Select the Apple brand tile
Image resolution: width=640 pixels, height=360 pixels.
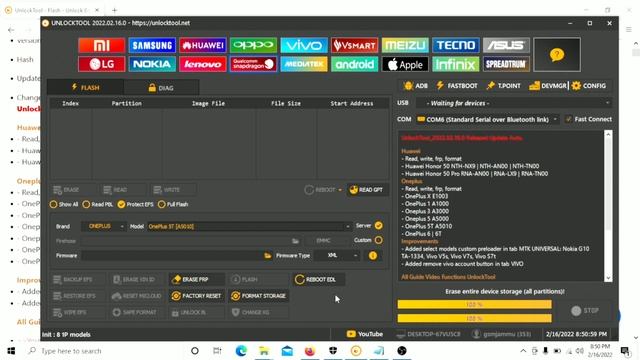tap(405, 64)
